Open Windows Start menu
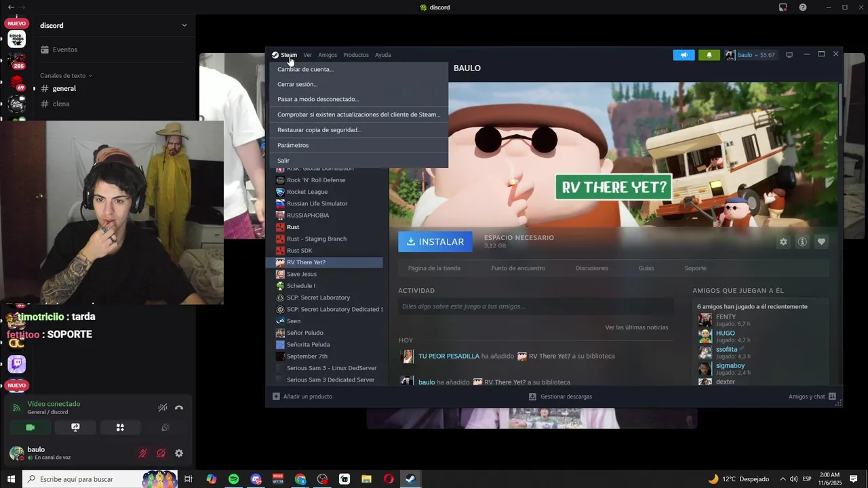The image size is (868, 488). coord(11,479)
